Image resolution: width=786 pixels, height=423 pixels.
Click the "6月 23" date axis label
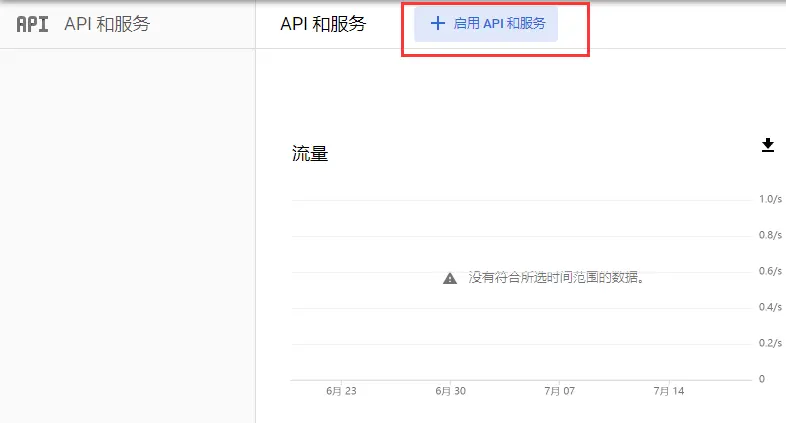point(341,391)
